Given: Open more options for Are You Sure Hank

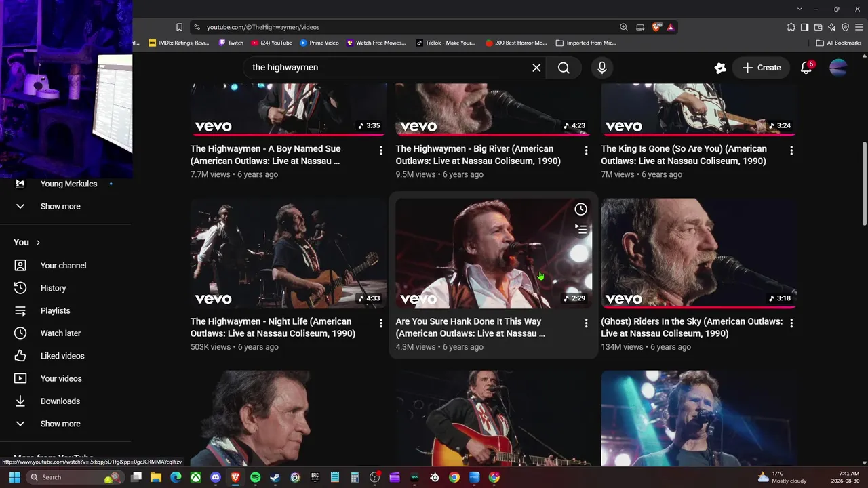Looking at the screenshot, I should [587, 323].
